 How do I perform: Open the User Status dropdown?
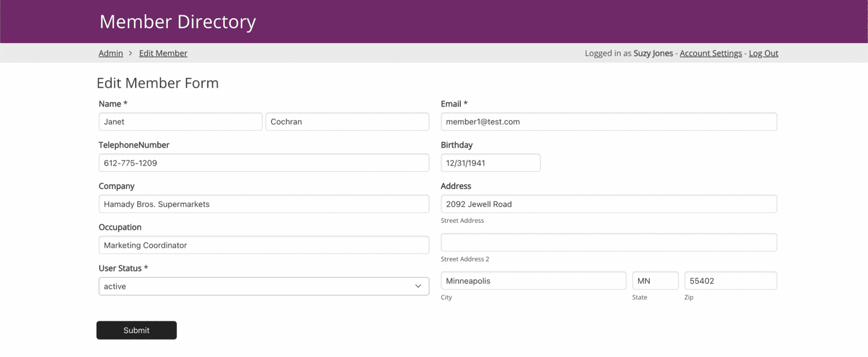tap(263, 286)
